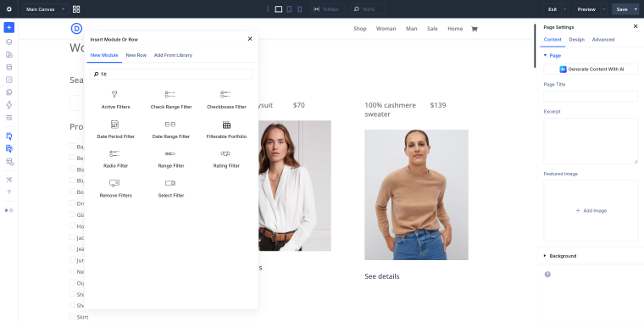The height and width of the screenshot is (322, 644).
Task: Insert the Active Filters module
Action: click(115, 100)
